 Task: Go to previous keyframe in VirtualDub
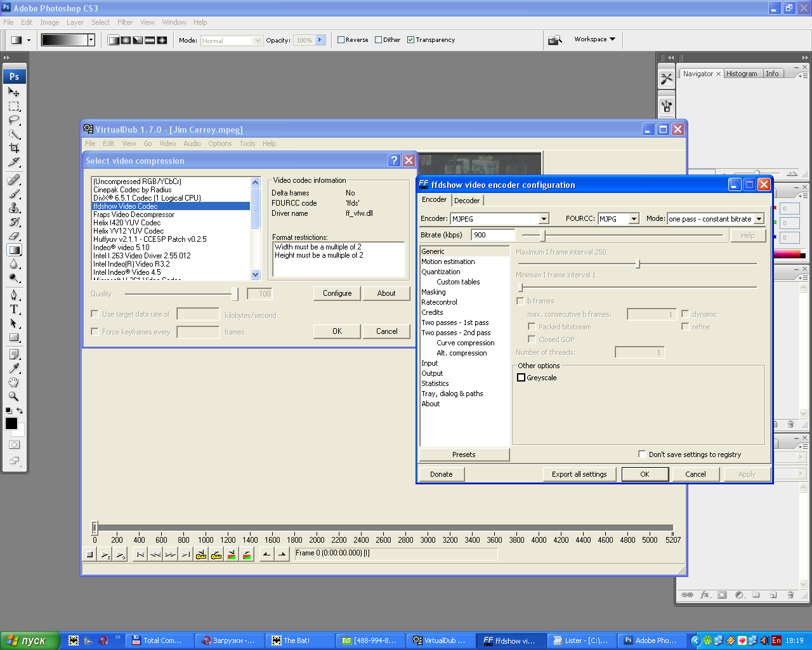[201, 554]
